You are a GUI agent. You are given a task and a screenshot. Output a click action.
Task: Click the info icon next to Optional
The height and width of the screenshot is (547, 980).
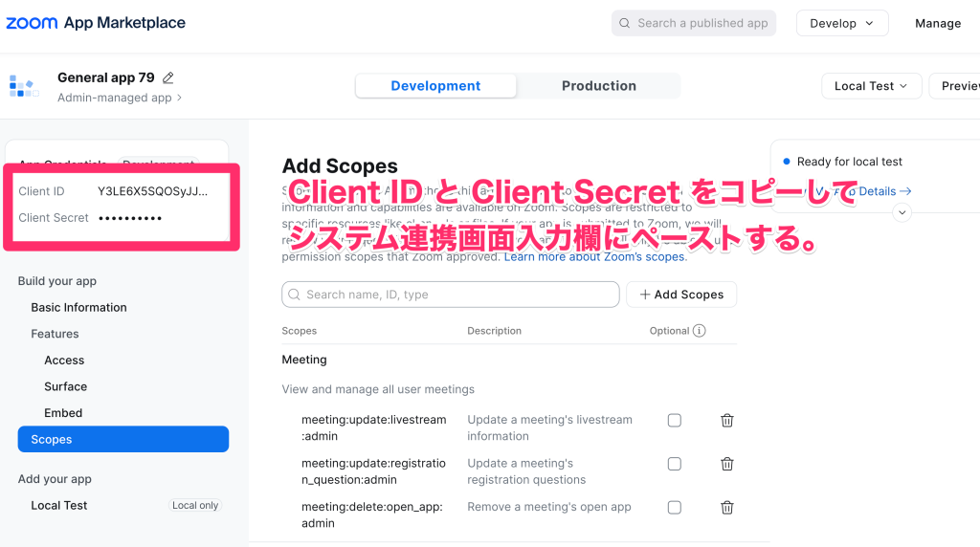pos(699,331)
